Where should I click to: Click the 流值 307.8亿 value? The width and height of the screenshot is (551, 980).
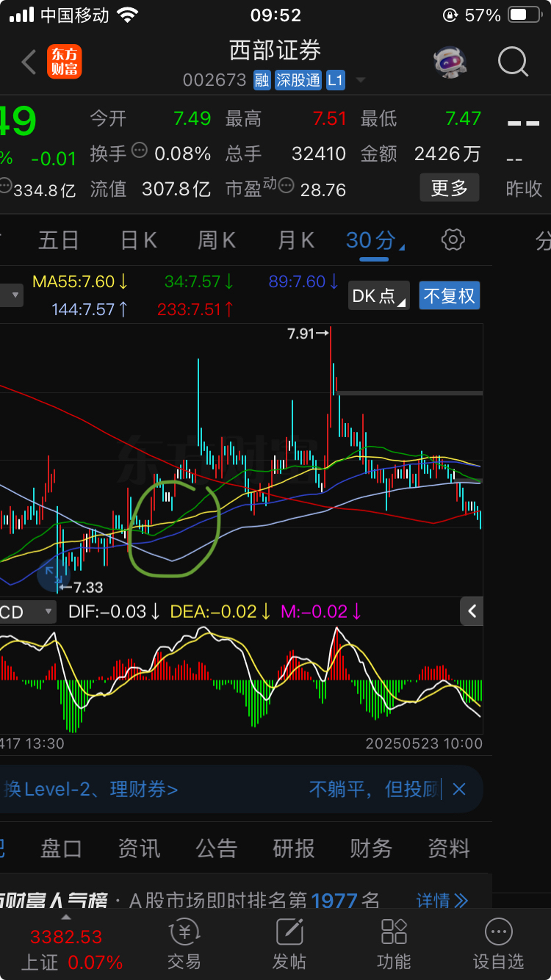(x=176, y=189)
